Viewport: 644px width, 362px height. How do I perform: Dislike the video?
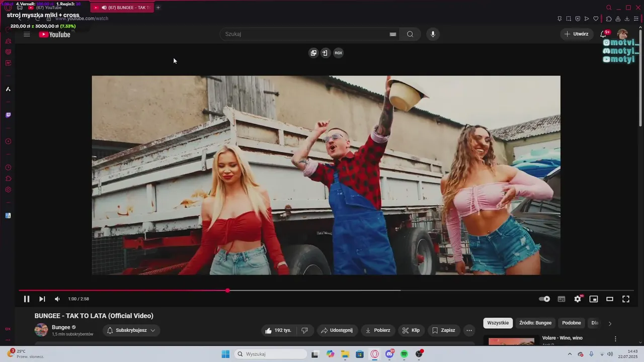(304, 330)
